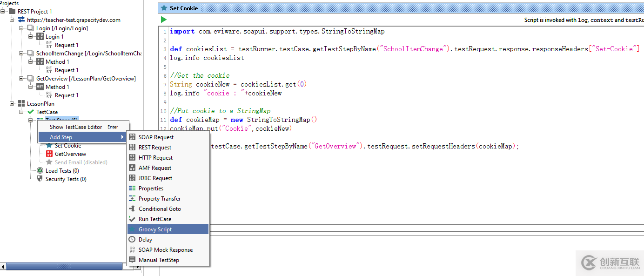Open the Add Step submenu
The height and width of the screenshot is (276, 644).
83,137
